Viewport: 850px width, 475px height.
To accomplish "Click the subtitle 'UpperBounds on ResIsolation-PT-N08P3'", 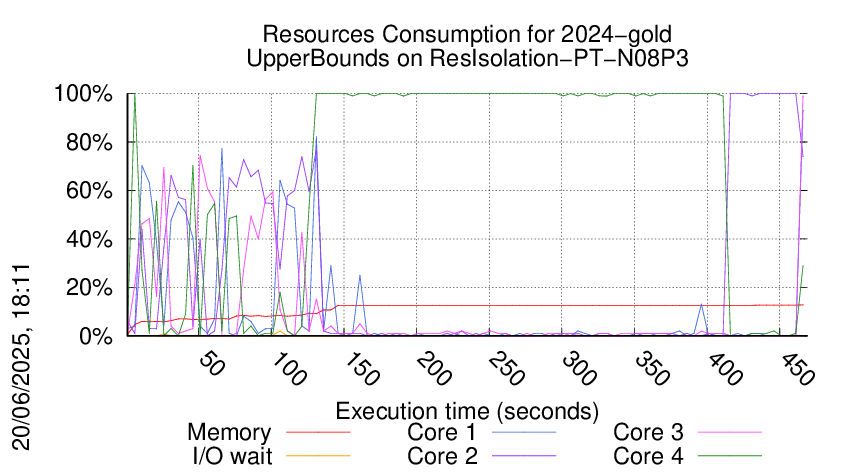I will pyautogui.click(x=467, y=58).
